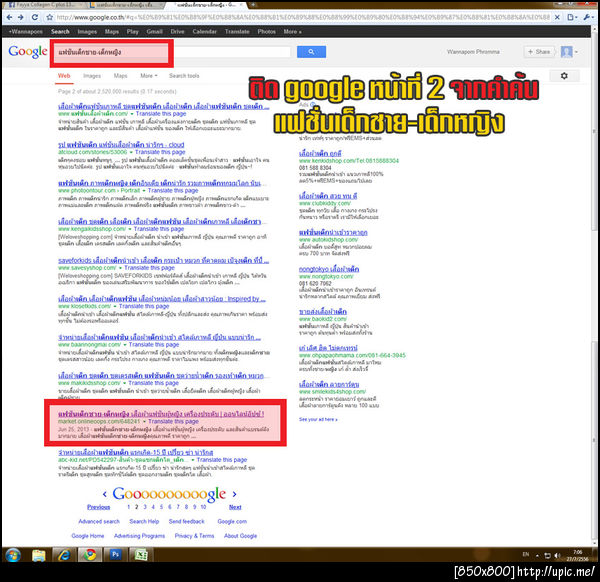Open green arrow menu for www.kengakidsshop.com result
Screen dimensions: 600x582
pyautogui.click(x=130, y=229)
